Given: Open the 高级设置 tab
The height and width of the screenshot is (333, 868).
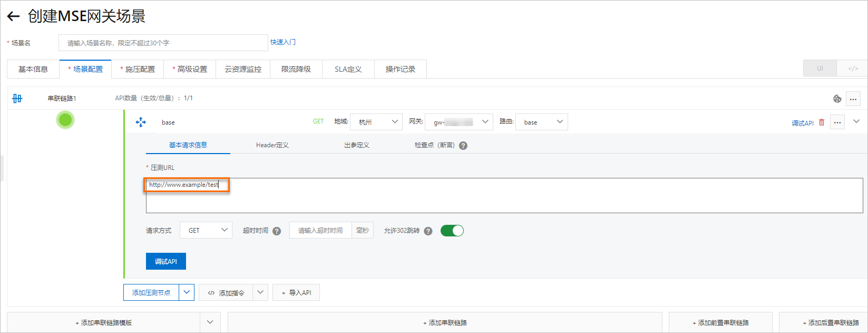Looking at the screenshot, I should point(190,69).
